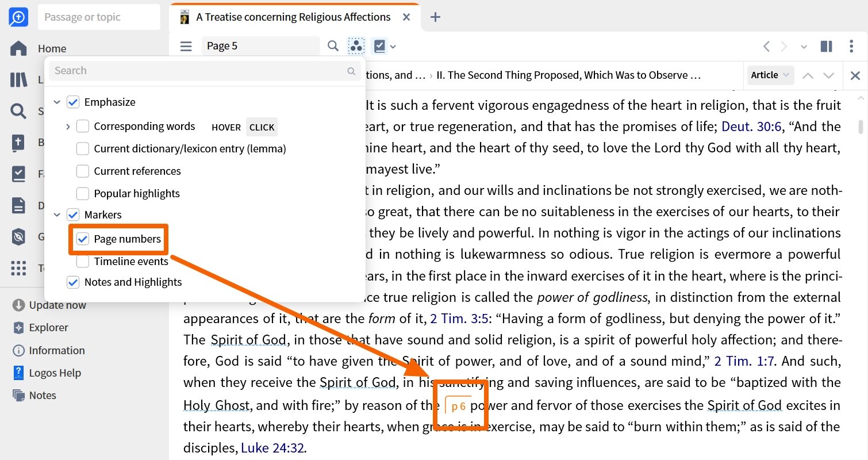Screen dimensions: 868x460
Task: Open Guides from the sidebar
Action: pos(18,237)
